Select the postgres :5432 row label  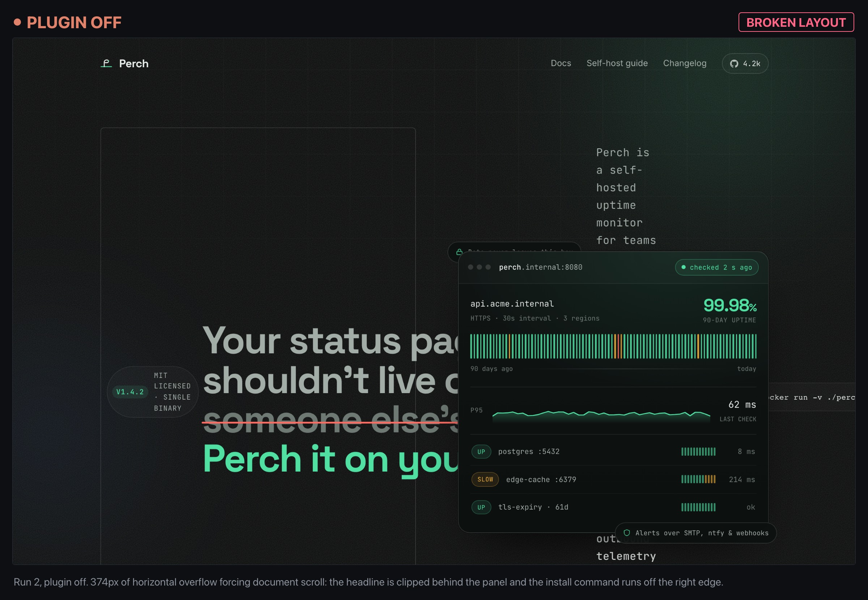(529, 451)
